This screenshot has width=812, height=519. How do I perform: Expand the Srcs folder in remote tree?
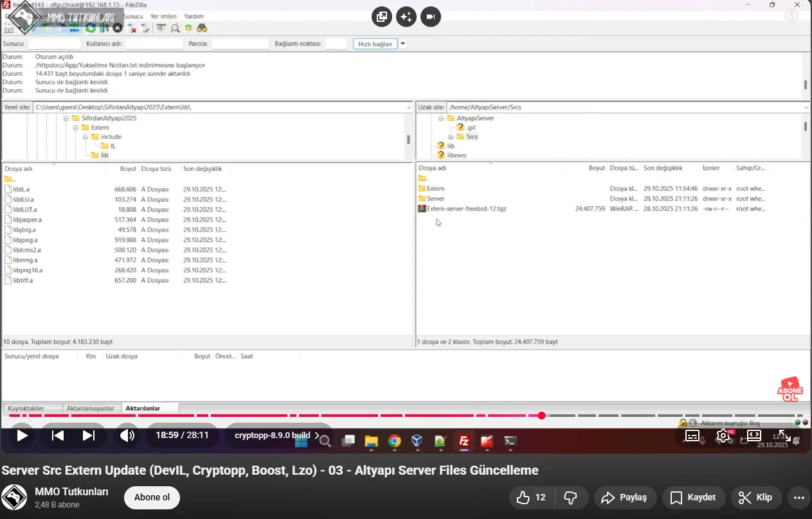point(451,137)
